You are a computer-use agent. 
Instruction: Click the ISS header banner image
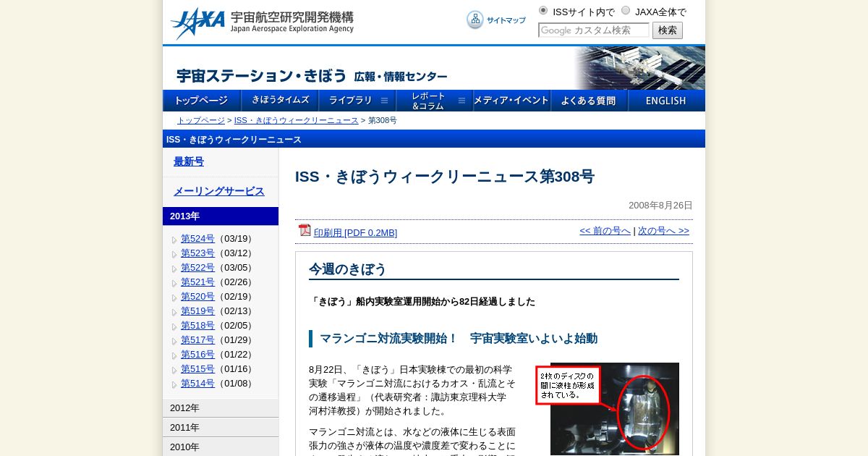639,69
